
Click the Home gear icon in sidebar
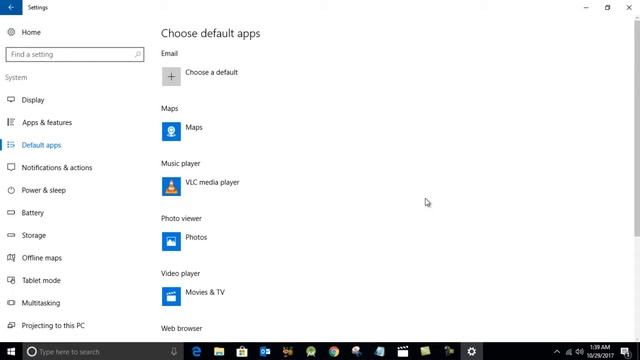(11, 32)
